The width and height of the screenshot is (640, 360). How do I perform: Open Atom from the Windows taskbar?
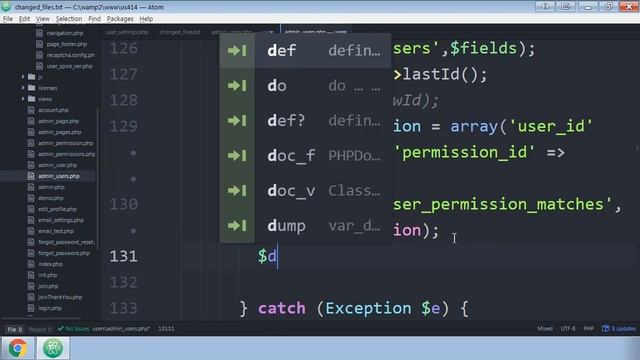pyautogui.click(x=53, y=348)
